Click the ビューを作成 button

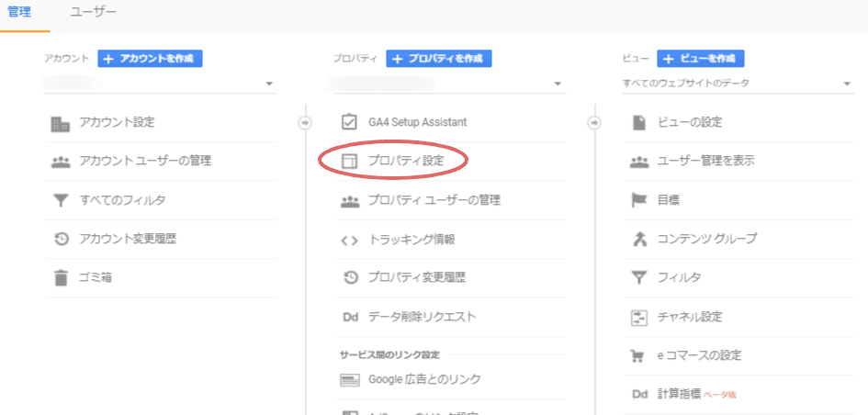coord(701,59)
